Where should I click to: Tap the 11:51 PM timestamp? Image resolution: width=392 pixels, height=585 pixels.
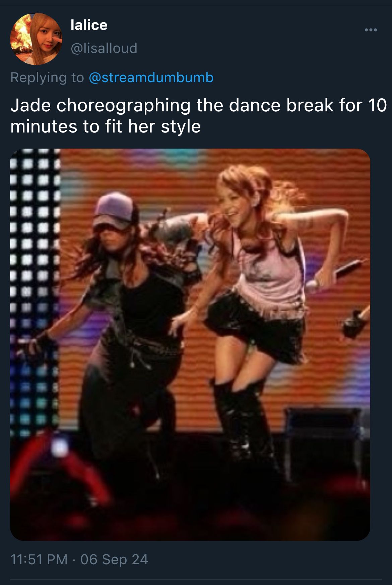coord(39,559)
